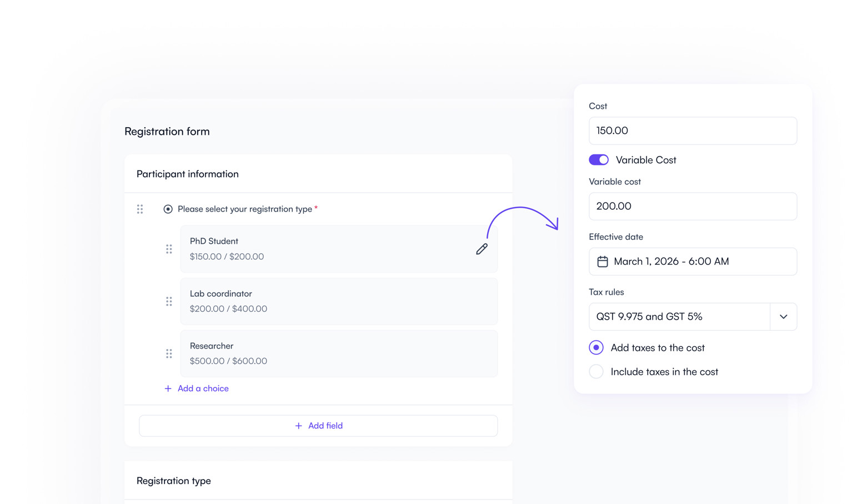Click the drag handle next to Lab coordinator

point(169,301)
